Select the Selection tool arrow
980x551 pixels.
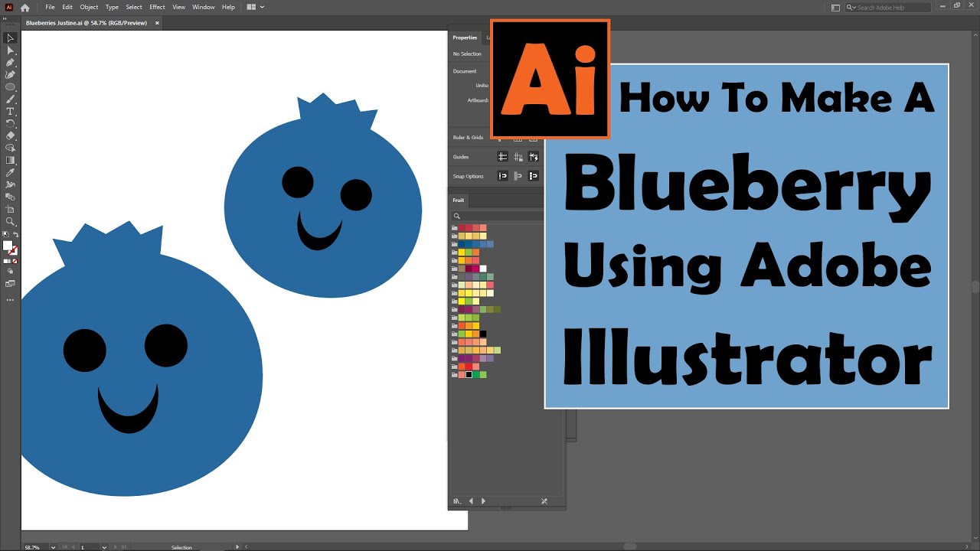pos(11,37)
